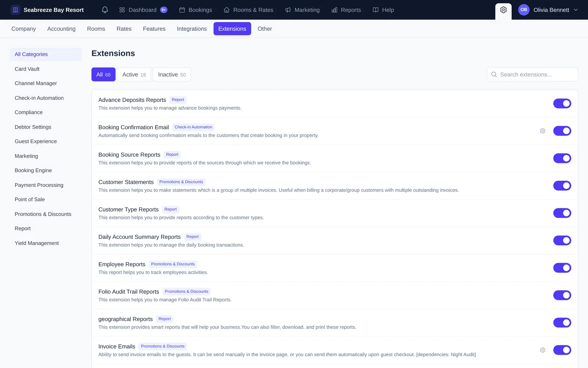Pick Payment Processing category
Screen dimensions: 588x368
(x=46, y=185)
